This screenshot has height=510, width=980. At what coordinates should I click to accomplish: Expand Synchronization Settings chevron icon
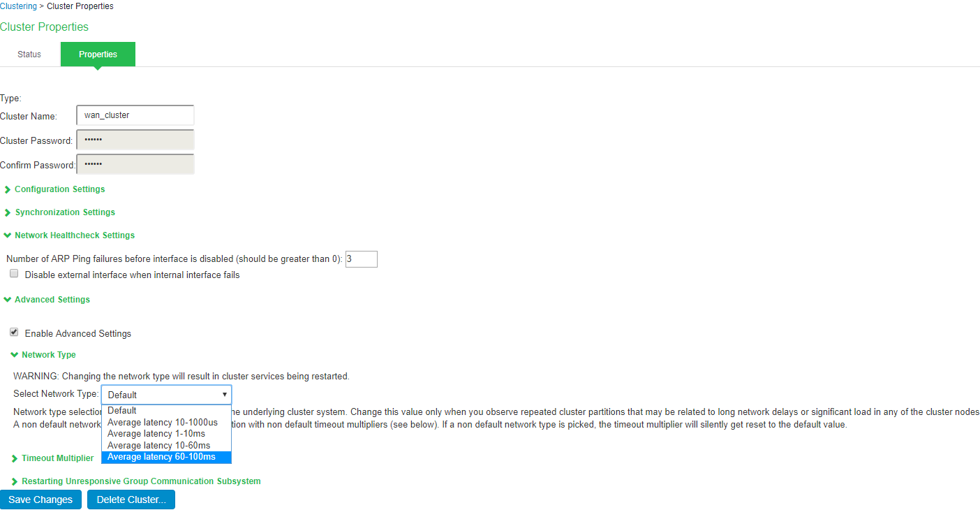click(x=8, y=212)
